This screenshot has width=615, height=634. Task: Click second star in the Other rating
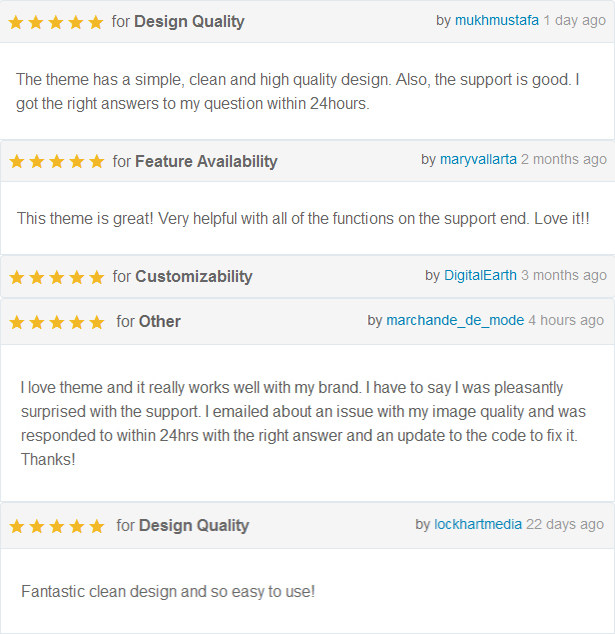coord(37,322)
